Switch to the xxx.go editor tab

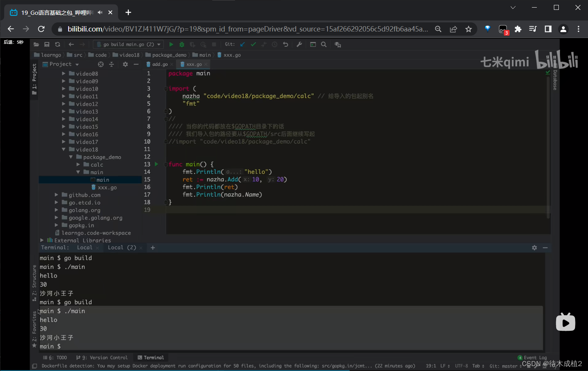click(x=194, y=64)
